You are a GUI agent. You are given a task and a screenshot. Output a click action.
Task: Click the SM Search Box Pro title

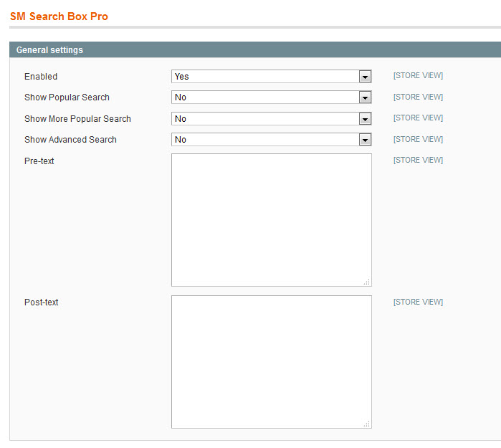pyautogui.click(x=59, y=16)
